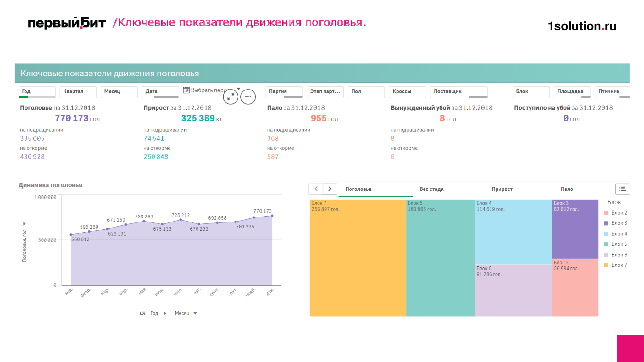
Task: Open the Птичник filter
Action: [x=612, y=92]
